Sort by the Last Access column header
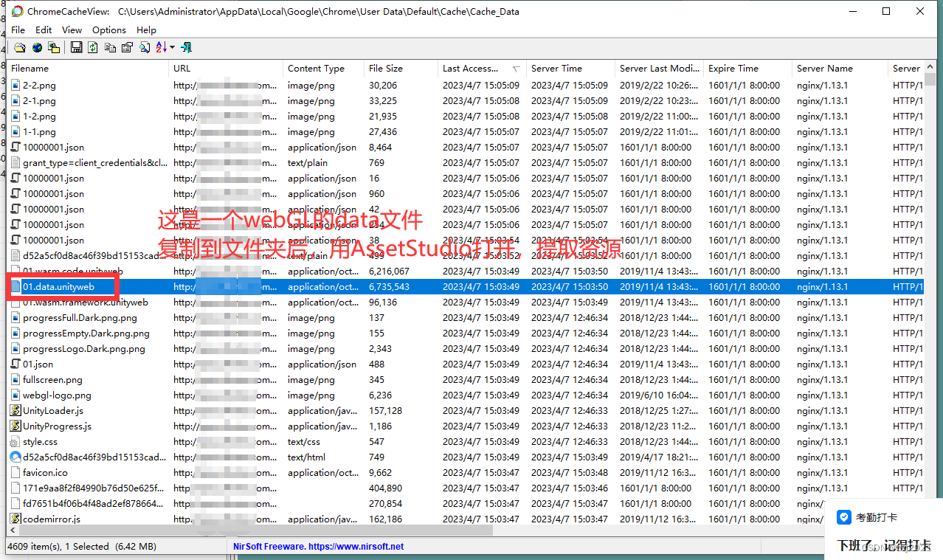 click(x=483, y=68)
